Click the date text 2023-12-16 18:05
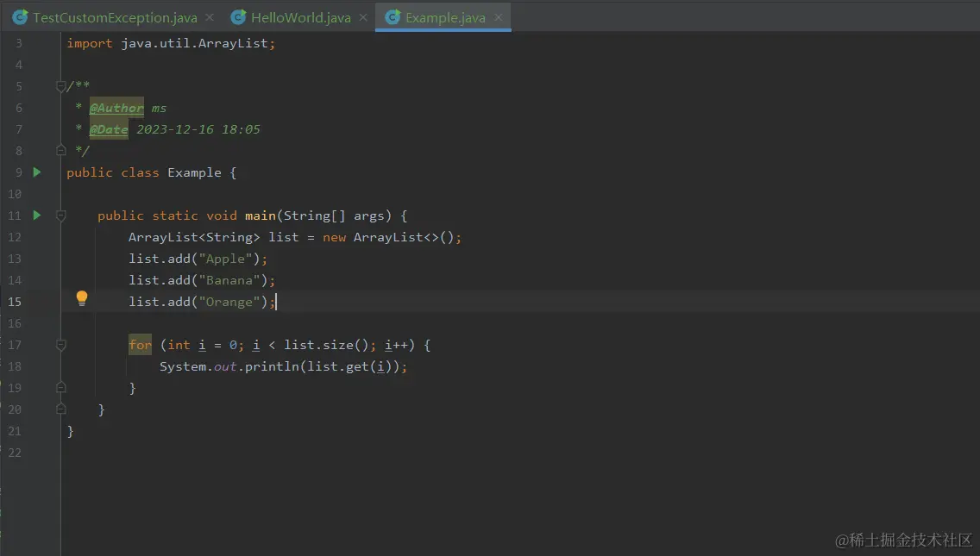The height and width of the screenshot is (556, 980). point(198,129)
